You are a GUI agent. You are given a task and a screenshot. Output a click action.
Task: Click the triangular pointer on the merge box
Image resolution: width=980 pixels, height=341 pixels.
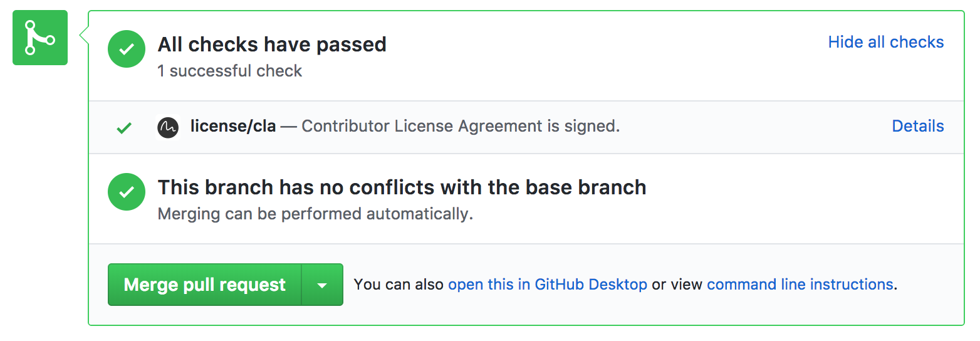point(84,36)
